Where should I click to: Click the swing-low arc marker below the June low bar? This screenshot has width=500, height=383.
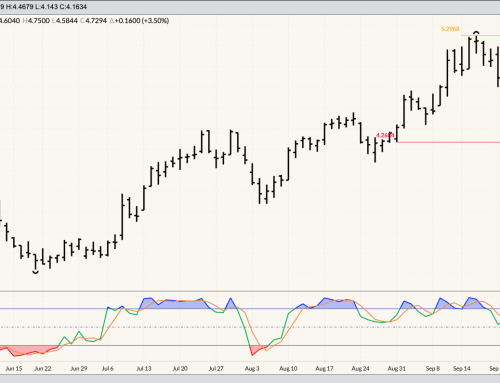point(35,272)
